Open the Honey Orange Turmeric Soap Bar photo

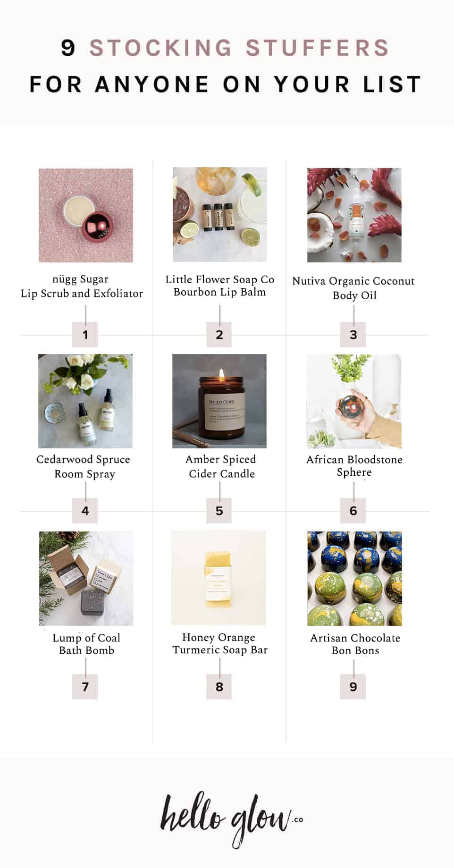[x=219, y=578]
